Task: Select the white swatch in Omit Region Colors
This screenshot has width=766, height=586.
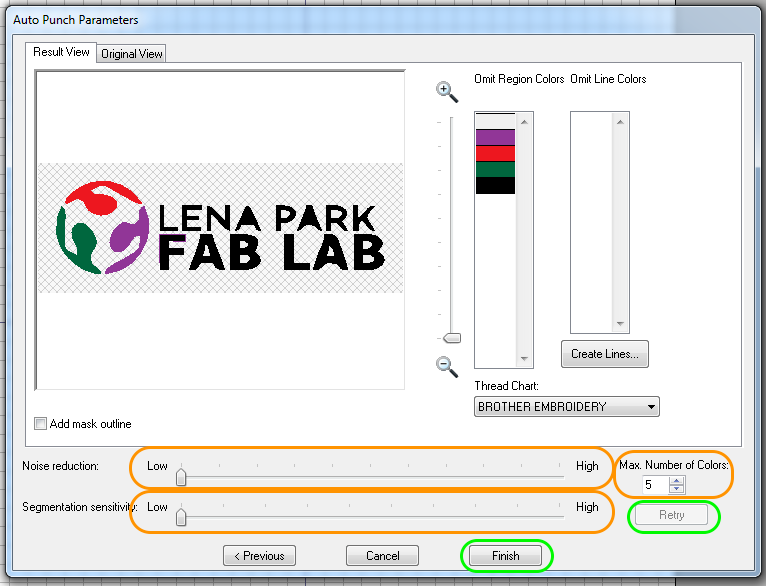Action: point(495,121)
